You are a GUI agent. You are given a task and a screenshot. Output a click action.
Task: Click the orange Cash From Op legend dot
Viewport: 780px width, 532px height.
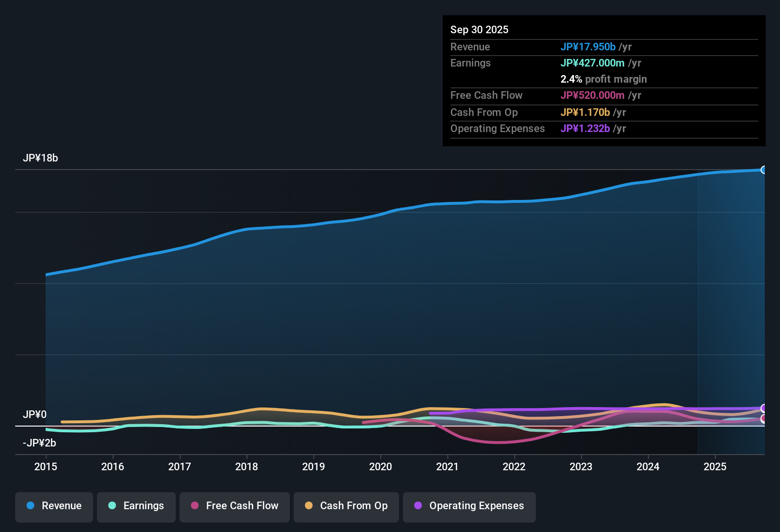point(309,506)
